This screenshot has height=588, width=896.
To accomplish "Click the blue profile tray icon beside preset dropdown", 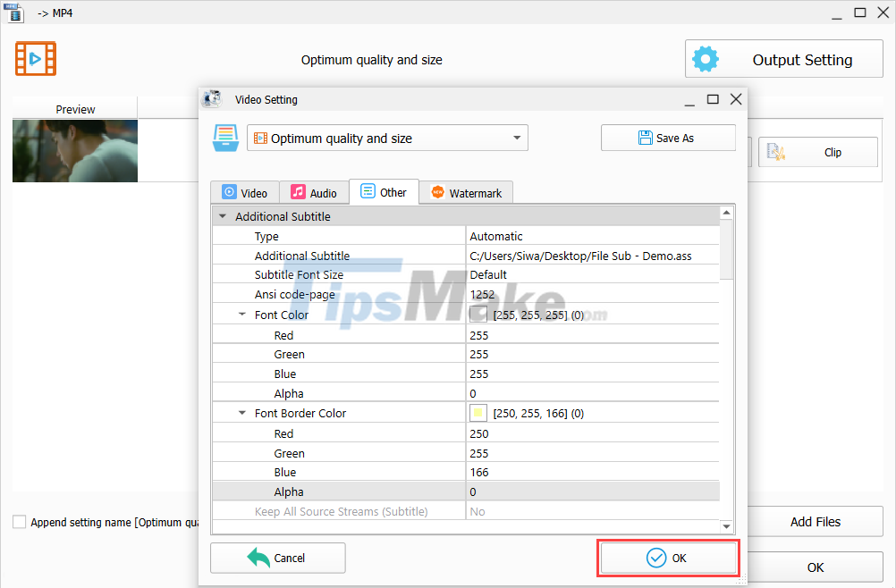I will point(225,138).
